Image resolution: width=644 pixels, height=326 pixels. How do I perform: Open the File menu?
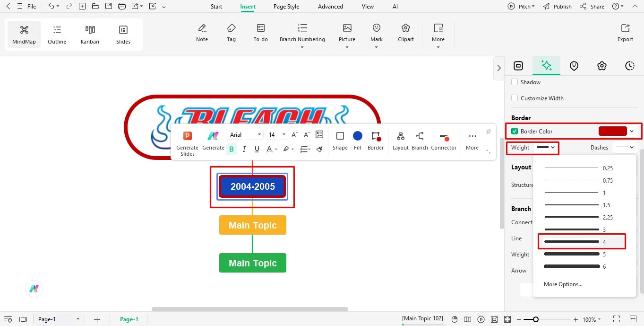click(32, 7)
